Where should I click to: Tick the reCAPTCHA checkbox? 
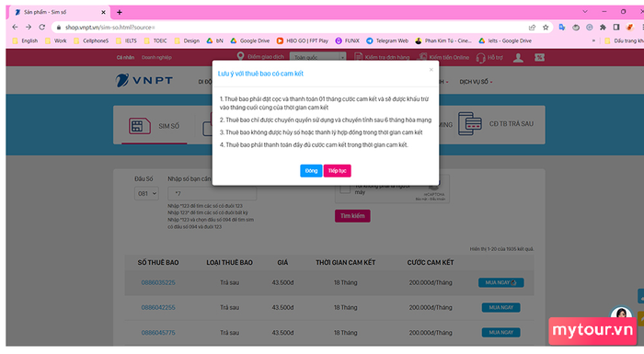coord(345,189)
